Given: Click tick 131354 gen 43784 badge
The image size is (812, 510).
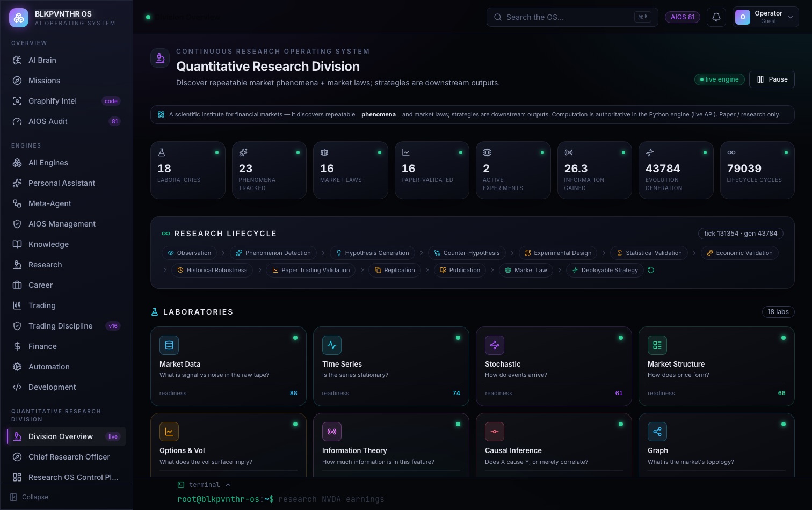Looking at the screenshot, I should (741, 234).
